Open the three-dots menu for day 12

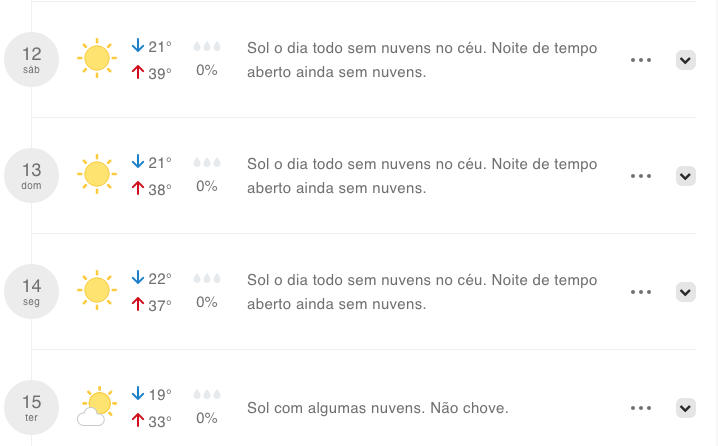(641, 60)
